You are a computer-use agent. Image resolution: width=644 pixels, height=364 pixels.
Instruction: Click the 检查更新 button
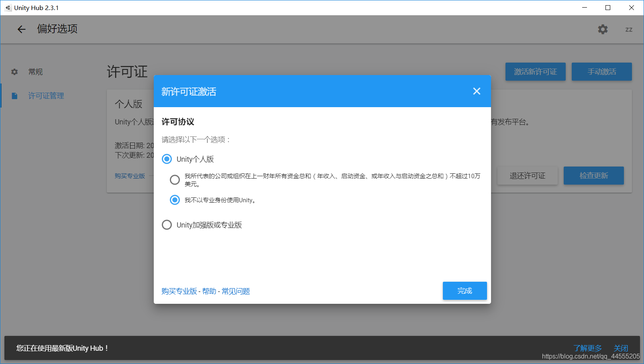click(593, 175)
